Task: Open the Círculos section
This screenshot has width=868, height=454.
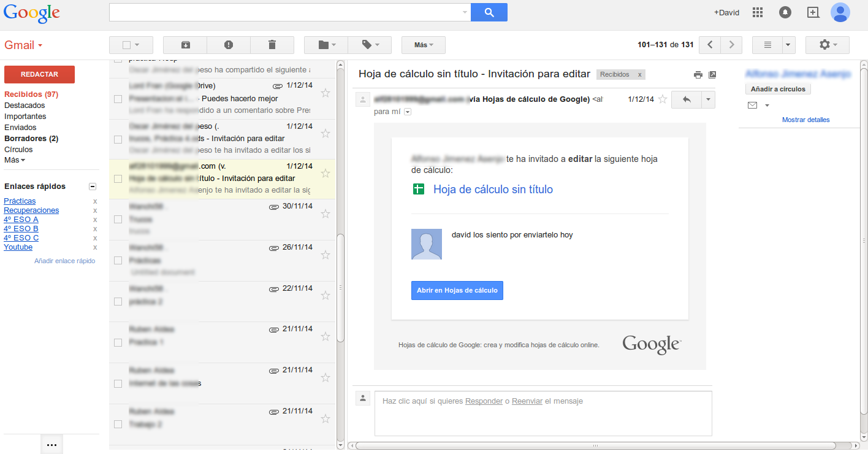Action: click(18, 150)
